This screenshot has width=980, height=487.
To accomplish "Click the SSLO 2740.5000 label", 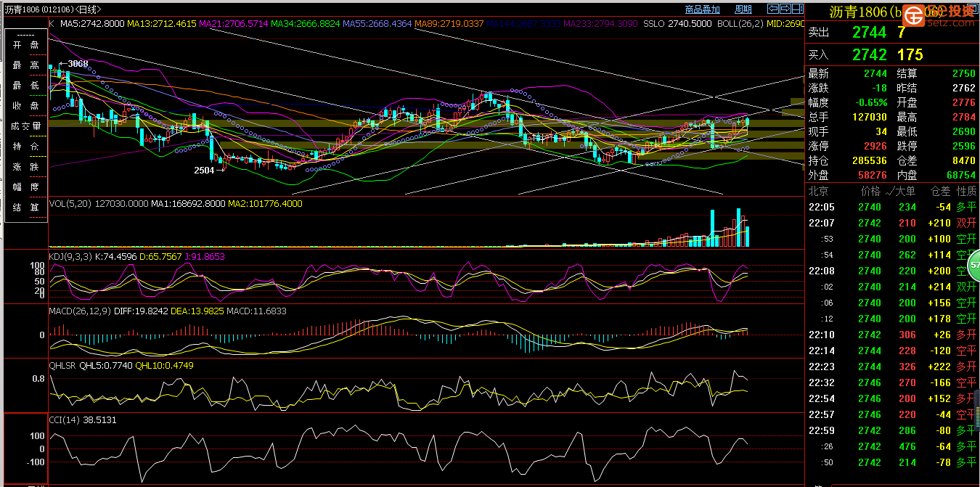I will pyautogui.click(x=677, y=24).
